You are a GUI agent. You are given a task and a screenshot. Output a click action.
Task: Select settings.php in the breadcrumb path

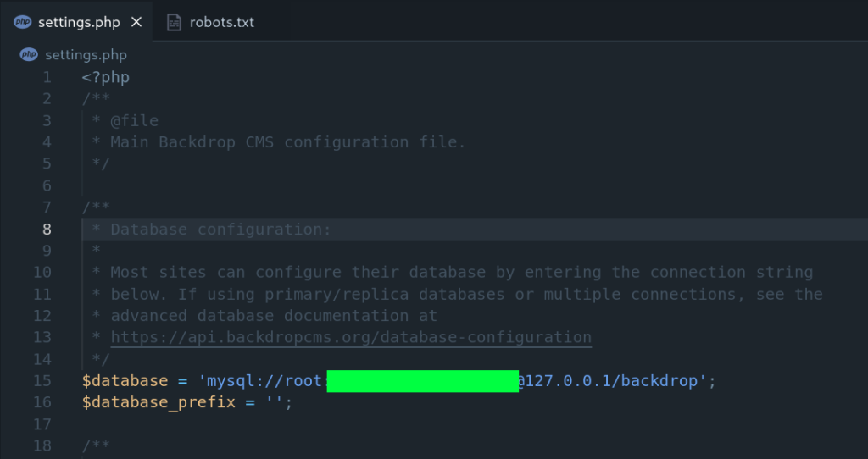pos(86,55)
